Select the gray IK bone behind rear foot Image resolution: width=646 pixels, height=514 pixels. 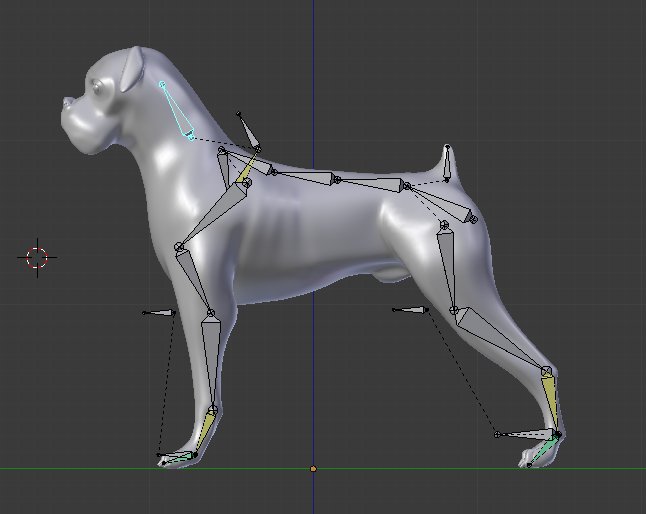point(527,434)
